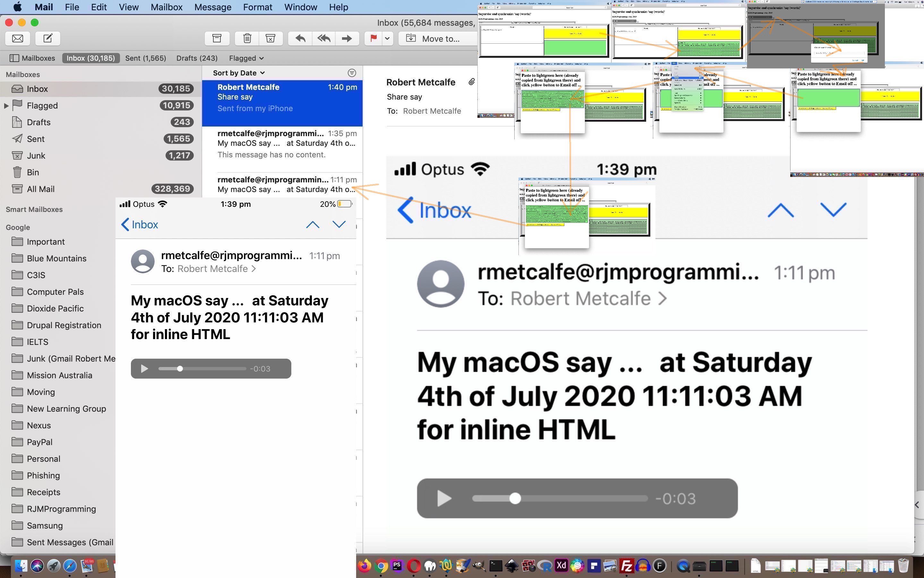Toggle the Mailboxes sidebar button
924x578 pixels.
[x=32, y=58]
